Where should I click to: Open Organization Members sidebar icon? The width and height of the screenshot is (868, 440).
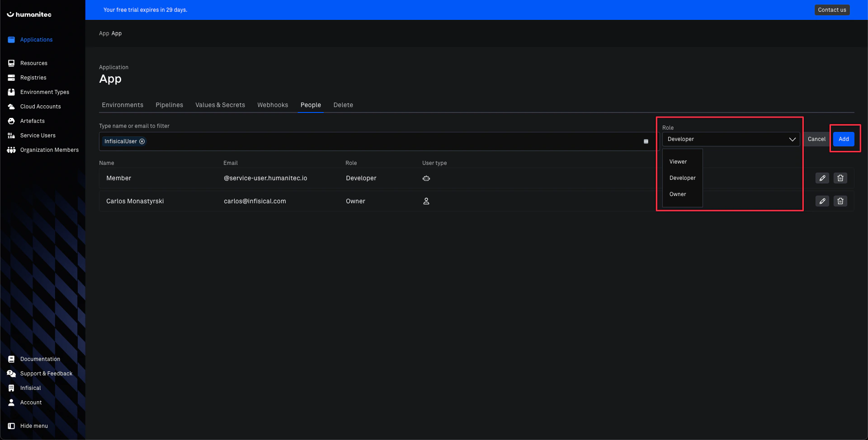tap(11, 150)
